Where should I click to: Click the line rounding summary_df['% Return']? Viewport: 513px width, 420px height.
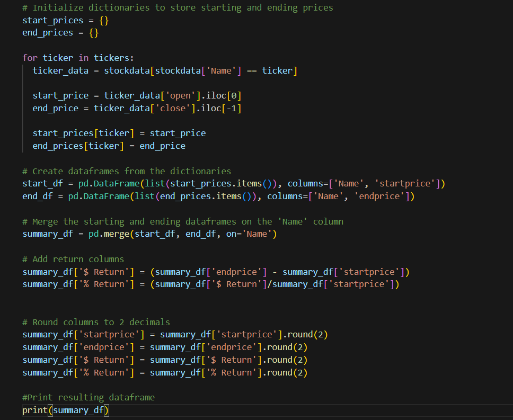[x=165, y=373]
